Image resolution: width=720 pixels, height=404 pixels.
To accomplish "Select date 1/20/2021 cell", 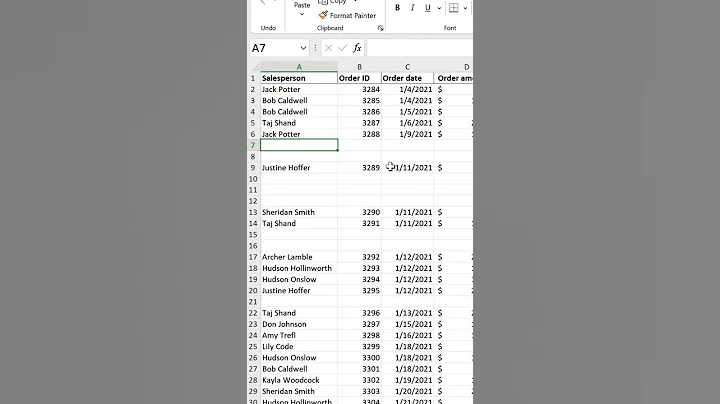I will tap(407, 391).
